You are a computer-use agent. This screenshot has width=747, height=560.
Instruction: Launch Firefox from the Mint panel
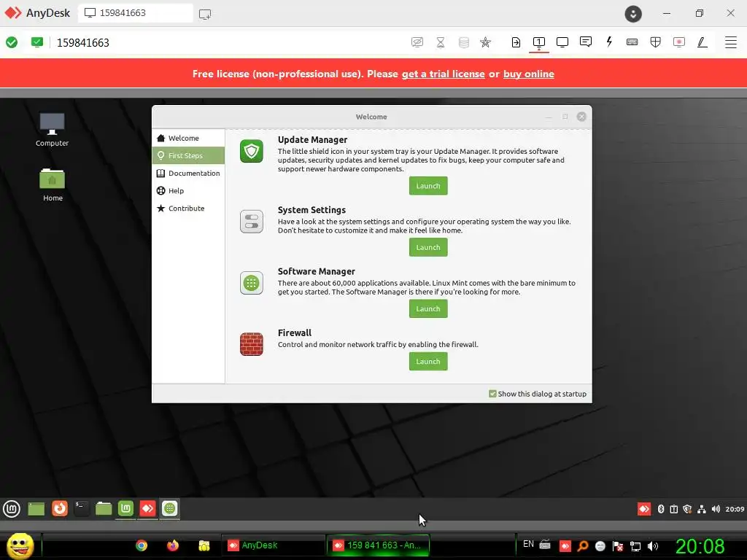click(x=60, y=508)
